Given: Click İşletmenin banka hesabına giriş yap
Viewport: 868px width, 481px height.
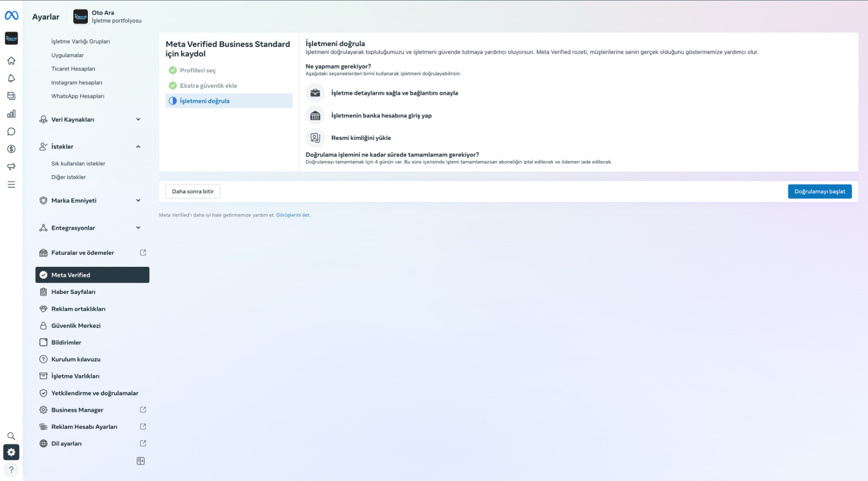Looking at the screenshot, I should [x=381, y=116].
